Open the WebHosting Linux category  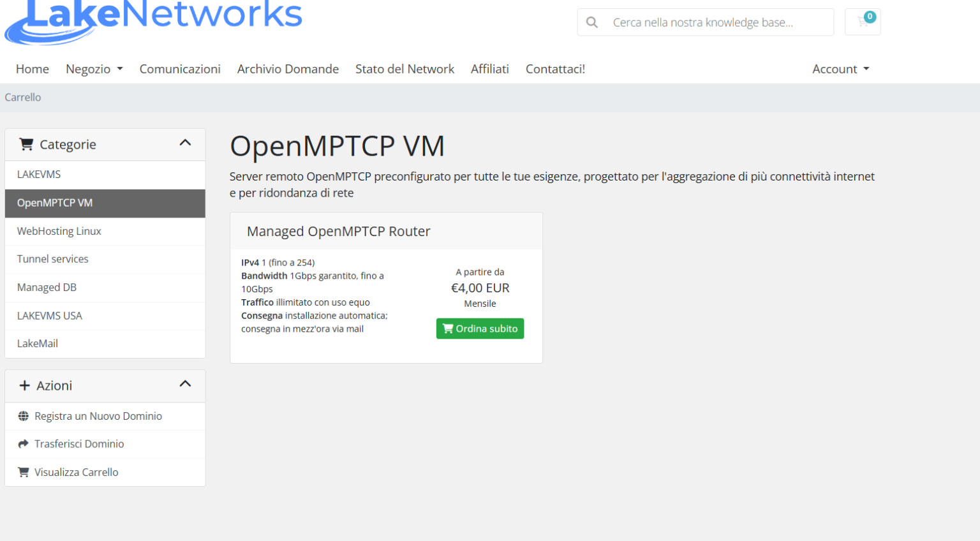point(105,231)
